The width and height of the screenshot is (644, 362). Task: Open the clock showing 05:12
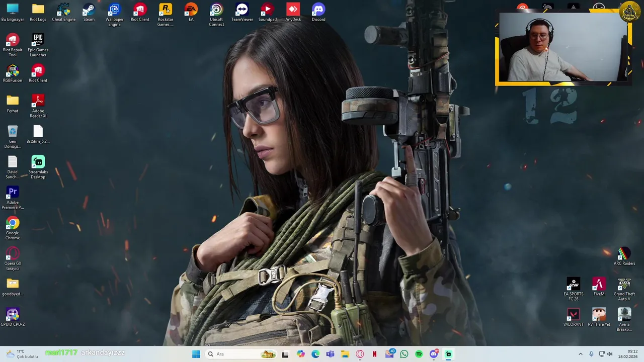click(629, 354)
